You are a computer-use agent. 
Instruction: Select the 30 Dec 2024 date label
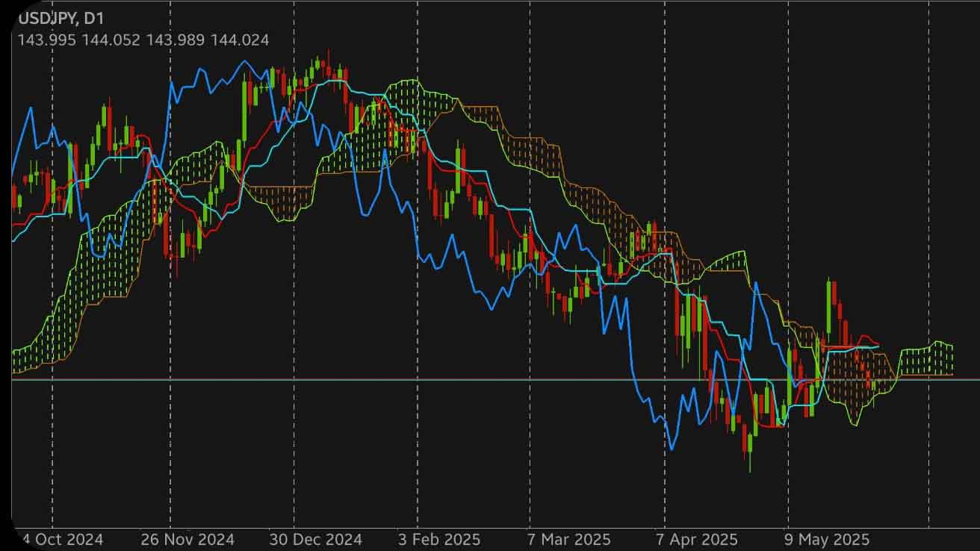[315, 539]
